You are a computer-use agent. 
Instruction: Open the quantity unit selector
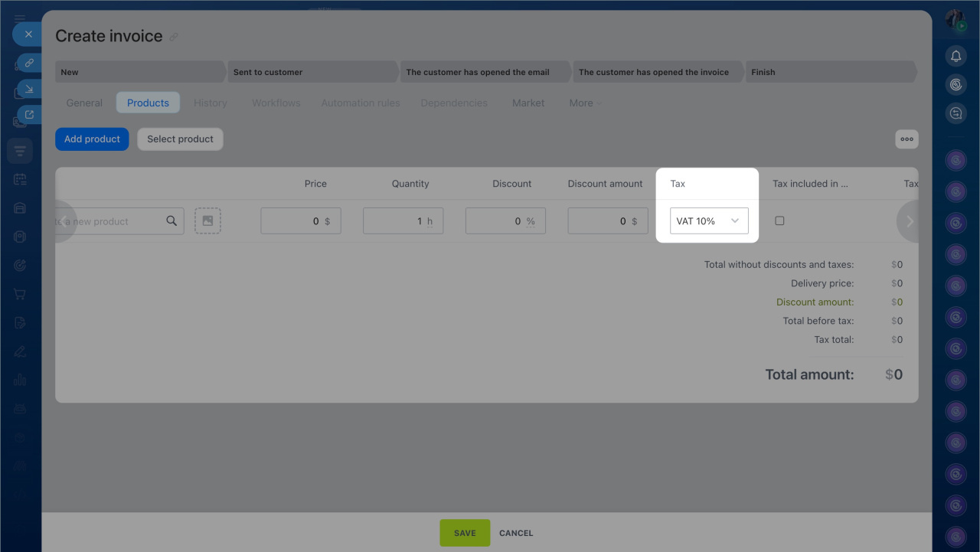coord(430,221)
